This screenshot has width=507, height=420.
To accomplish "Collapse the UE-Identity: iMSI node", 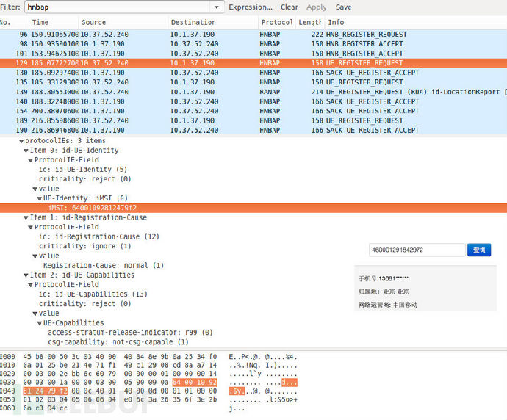I will pos(39,198).
